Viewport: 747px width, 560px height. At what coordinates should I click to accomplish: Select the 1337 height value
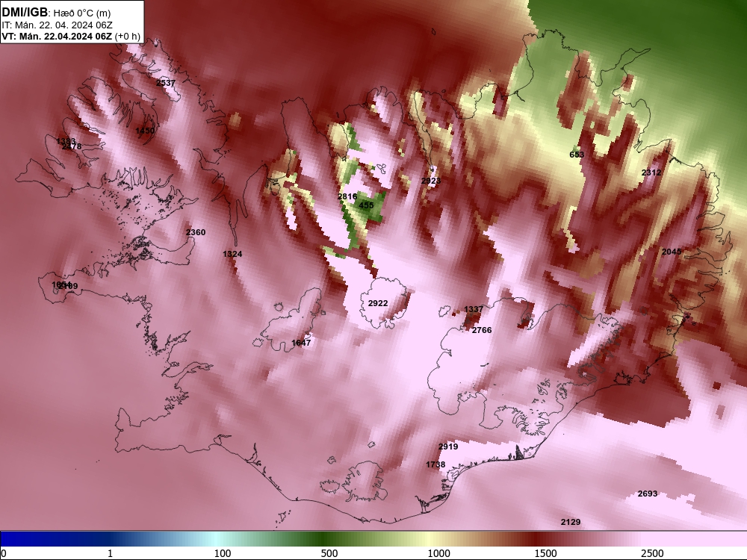click(x=474, y=310)
